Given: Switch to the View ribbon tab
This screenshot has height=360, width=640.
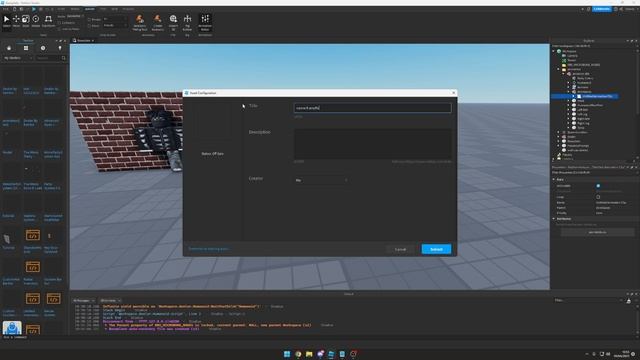Looking at the screenshot, I should click(115, 9).
